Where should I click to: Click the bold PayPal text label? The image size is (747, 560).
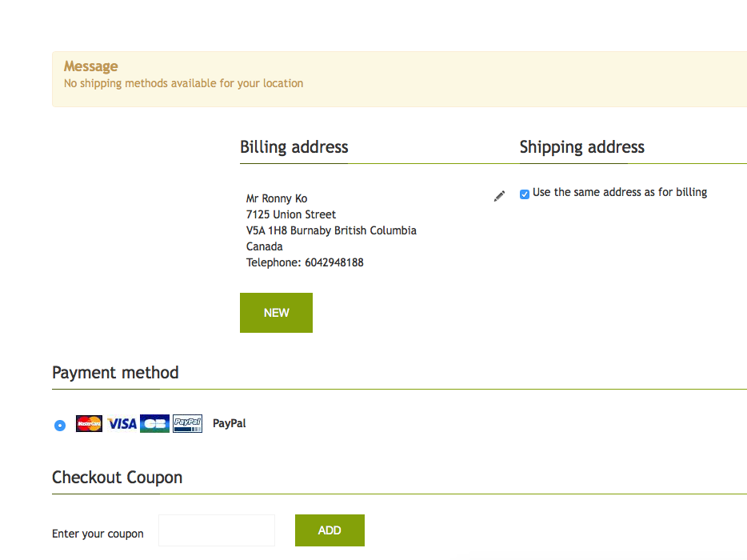(x=230, y=423)
